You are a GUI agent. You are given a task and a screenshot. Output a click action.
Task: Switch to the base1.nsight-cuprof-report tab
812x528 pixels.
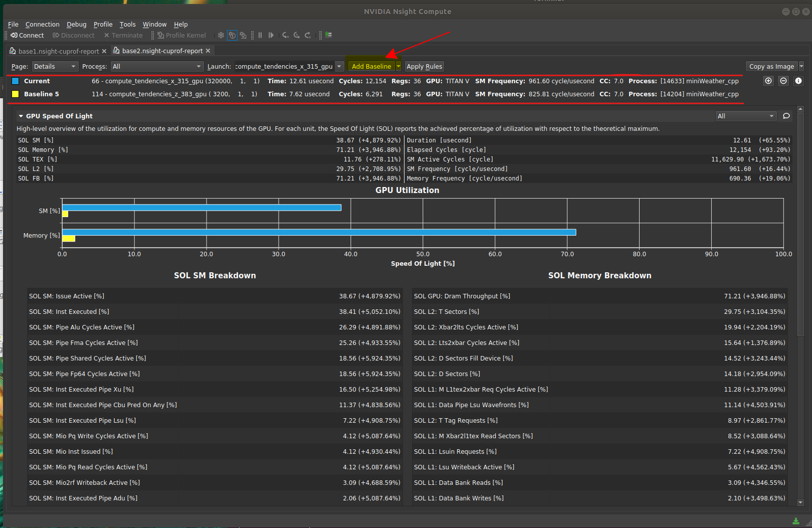point(58,51)
